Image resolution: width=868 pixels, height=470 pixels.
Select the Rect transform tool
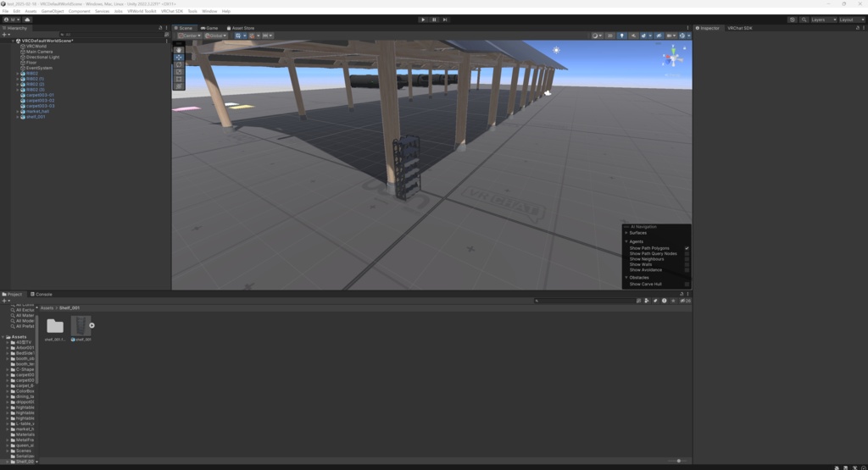coord(179,79)
